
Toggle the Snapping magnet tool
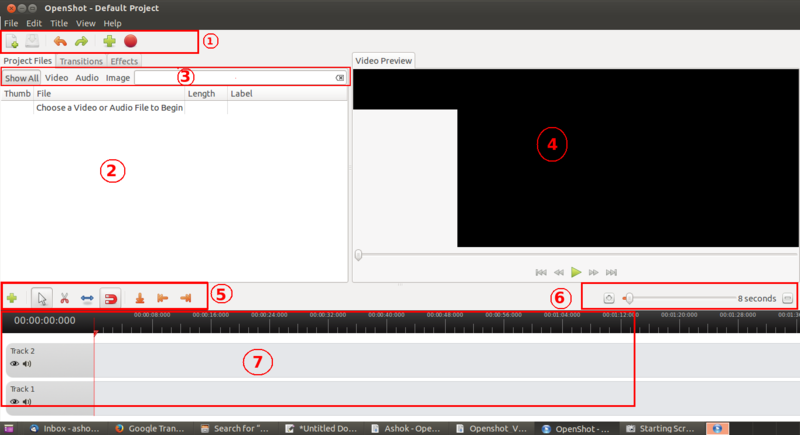[x=111, y=298]
